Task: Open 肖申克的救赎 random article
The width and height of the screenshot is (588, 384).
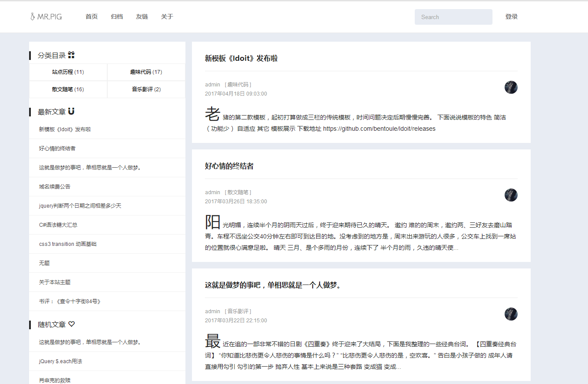Action: click(54, 381)
